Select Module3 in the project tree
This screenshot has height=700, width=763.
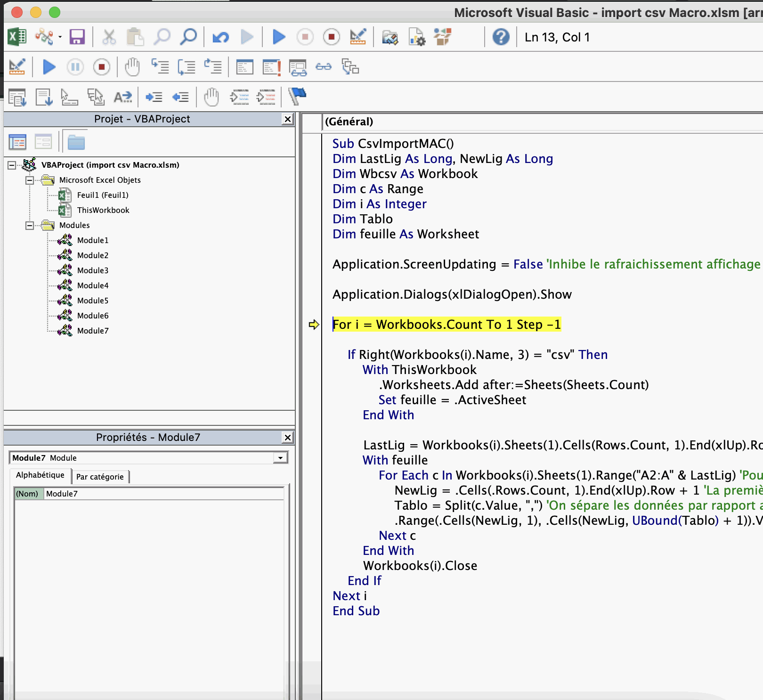pyautogui.click(x=92, y=270)
